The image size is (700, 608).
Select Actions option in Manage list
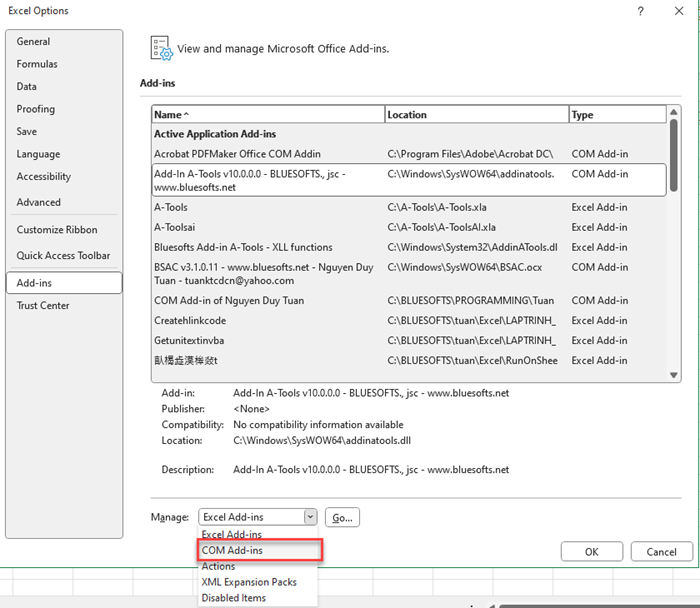pyautogui.click(x=219, y=566)
